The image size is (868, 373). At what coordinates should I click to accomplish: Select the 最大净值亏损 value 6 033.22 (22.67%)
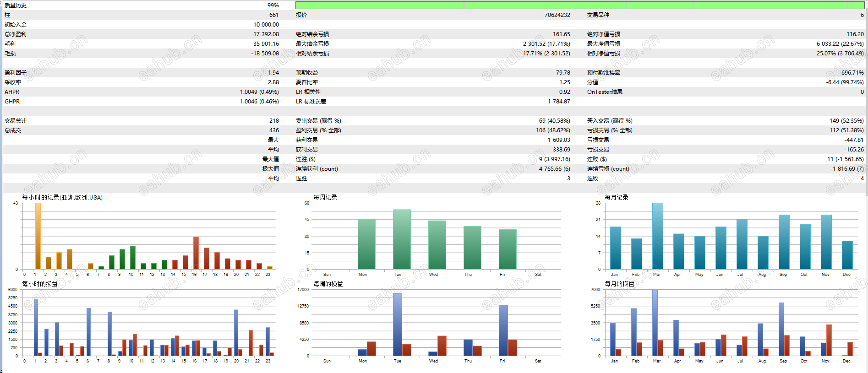coord(840,44)
